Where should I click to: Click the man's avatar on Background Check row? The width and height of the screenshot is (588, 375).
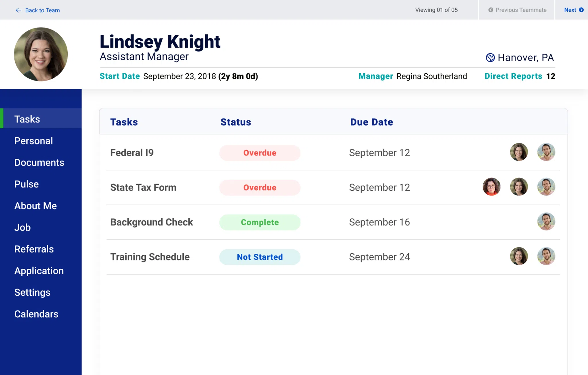click(x=546, y=222)
